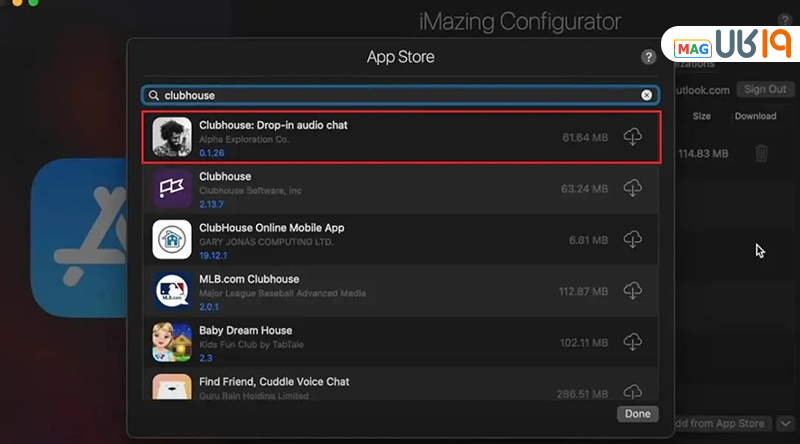Image resolution: width=800 pixels, height=444 pixels.
Task: Click the trash icon beside 114.83 MB
Action: click(x=761, y=153)
